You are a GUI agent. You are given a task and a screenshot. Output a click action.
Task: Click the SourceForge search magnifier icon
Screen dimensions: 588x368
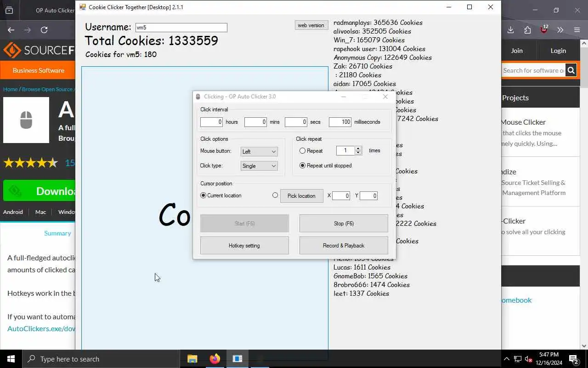[571, 70]
